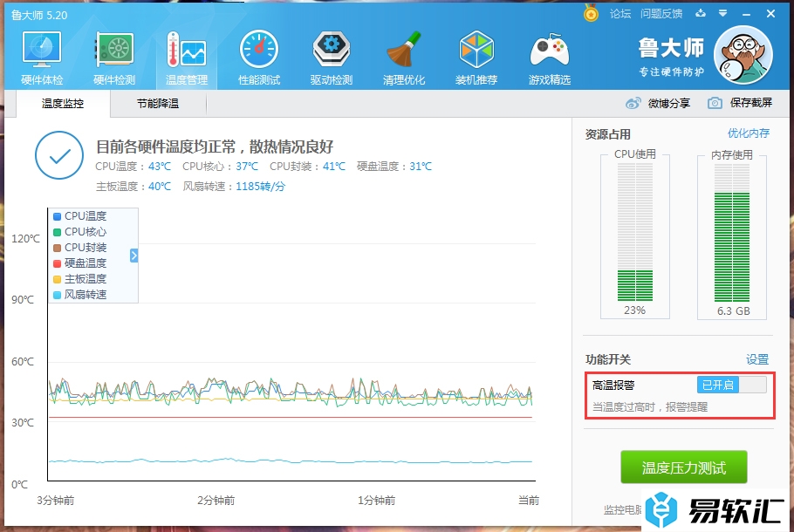Click 保存截屏 save screenshot

click(751, 103)
